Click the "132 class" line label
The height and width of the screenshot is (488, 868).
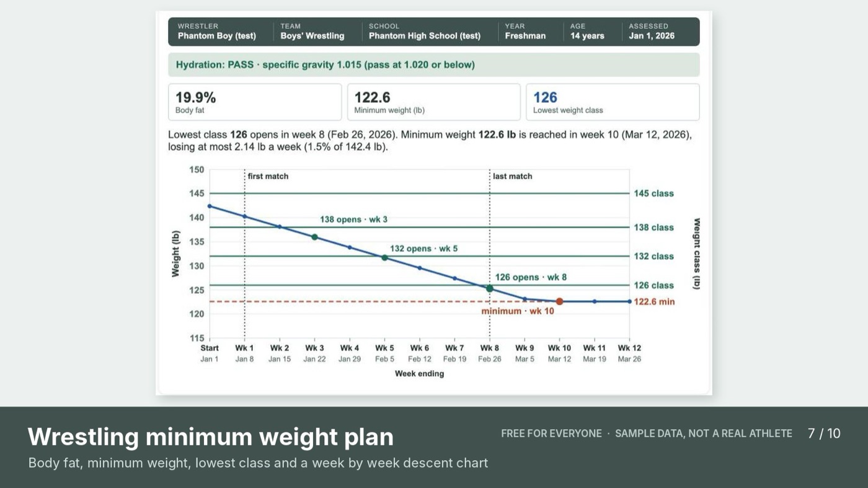click(653, 256)
